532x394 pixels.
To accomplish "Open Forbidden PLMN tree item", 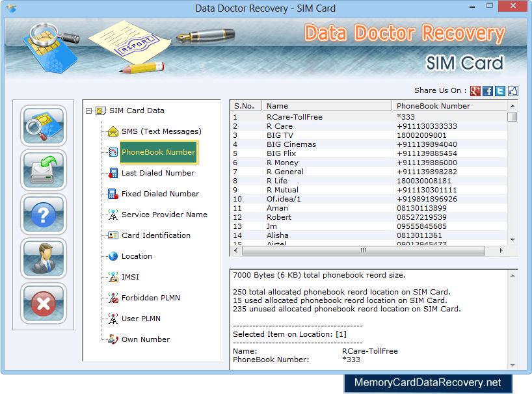I will click(x=151, y=298).
